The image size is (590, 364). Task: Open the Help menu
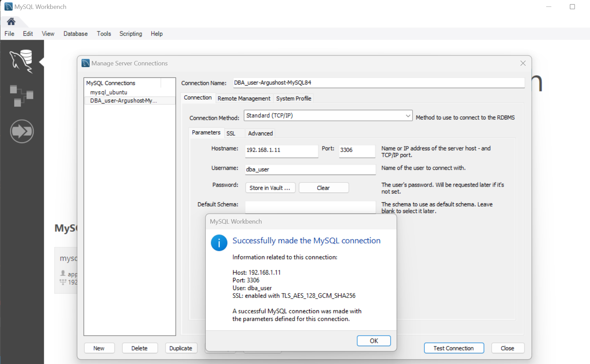click(x=156, y=34)
